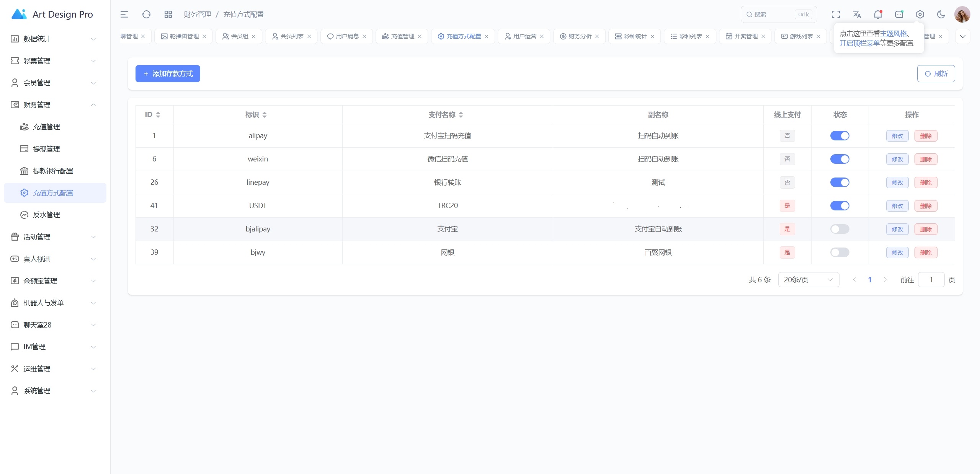Open the tab list chevron dropdown
980x474 pixels.
(962, 36)
